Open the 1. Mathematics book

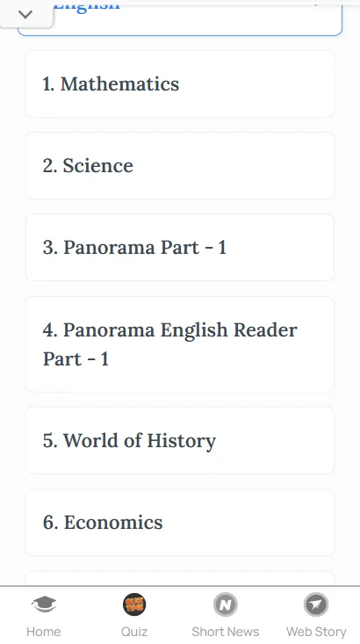(x=180, y=83)
